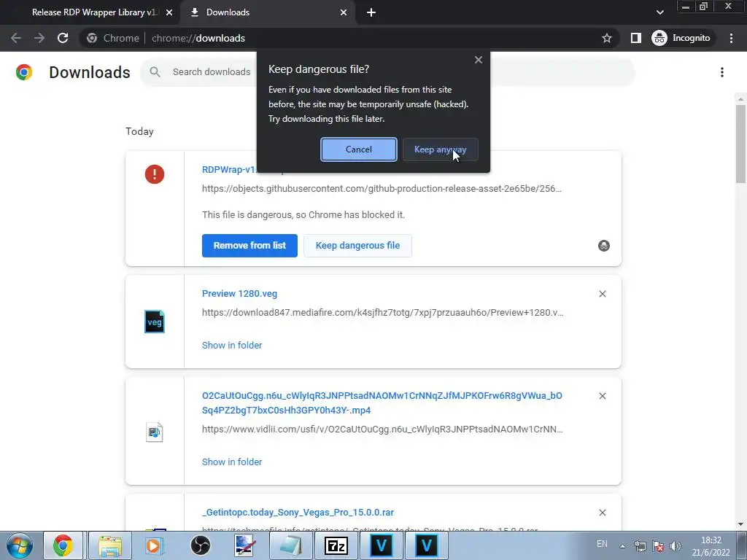The width and height of the screenshot is (747, 560).
Task: Click Cancel in the dangerous file dialog
Action: pos(359,149)
